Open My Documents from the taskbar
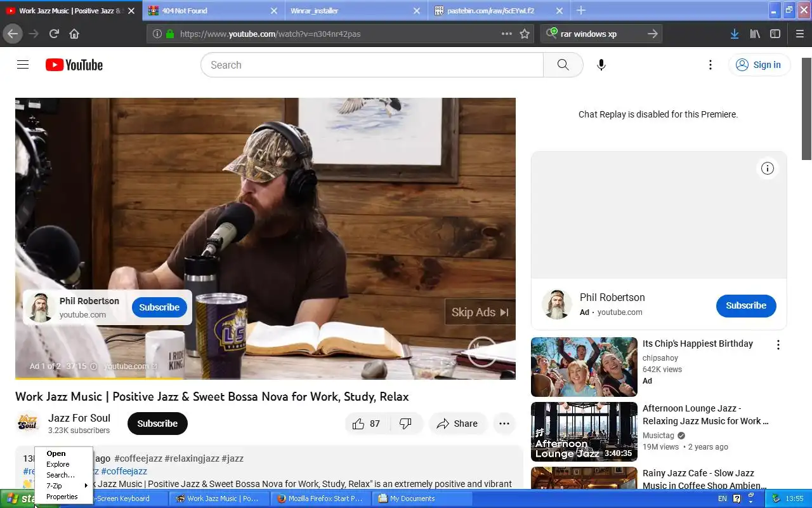The height and width of the screenshot is (508, 812). point(422,498)
